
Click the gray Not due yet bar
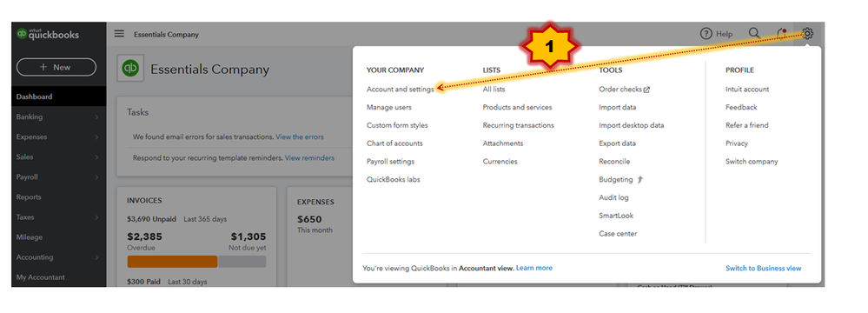tap(242, 262)
